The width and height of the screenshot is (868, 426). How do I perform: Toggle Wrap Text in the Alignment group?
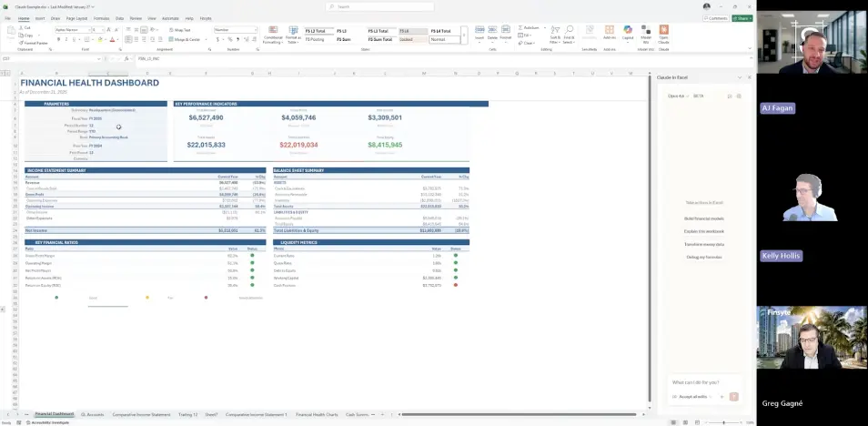180,29
